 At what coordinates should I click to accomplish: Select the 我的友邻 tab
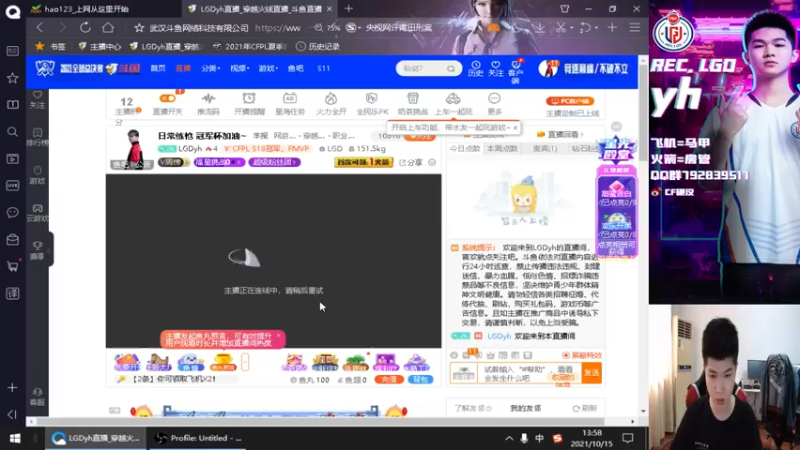526,408
